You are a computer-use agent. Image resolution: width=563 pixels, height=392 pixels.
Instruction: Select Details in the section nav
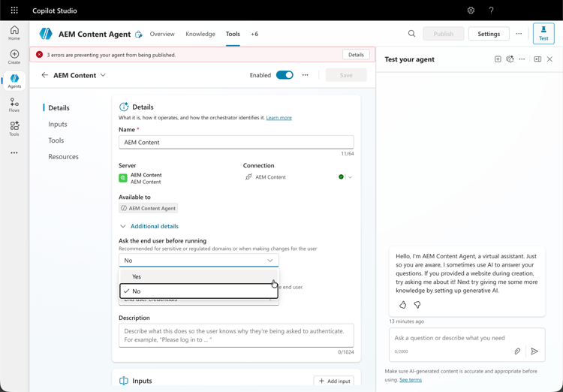tap(59, 108)
